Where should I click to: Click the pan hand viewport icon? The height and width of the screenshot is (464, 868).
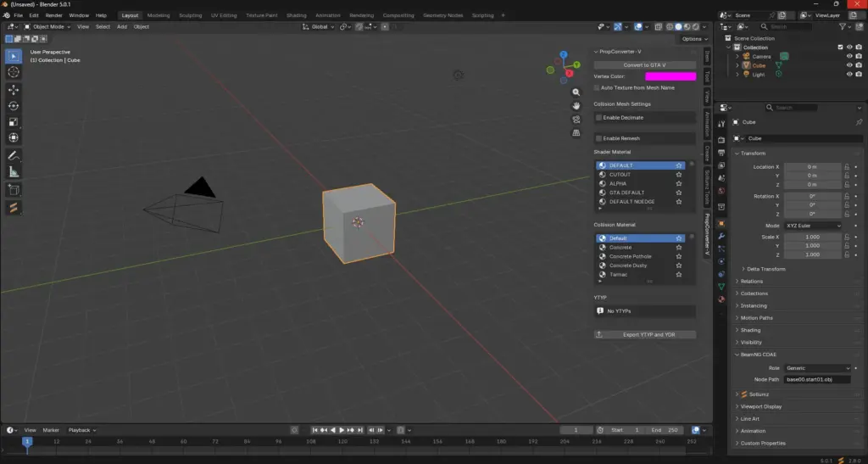pyautogui.click(x=576, y=106)
